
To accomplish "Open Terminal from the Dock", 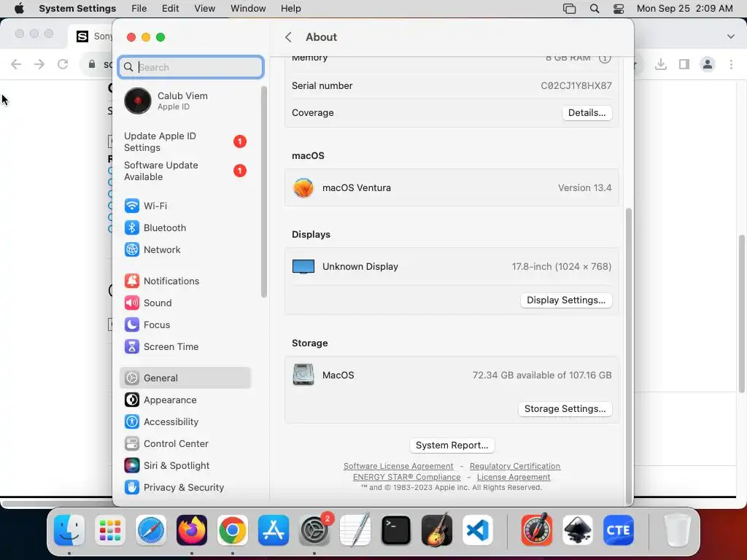I will pyautogui.click(x=396, y=530).
